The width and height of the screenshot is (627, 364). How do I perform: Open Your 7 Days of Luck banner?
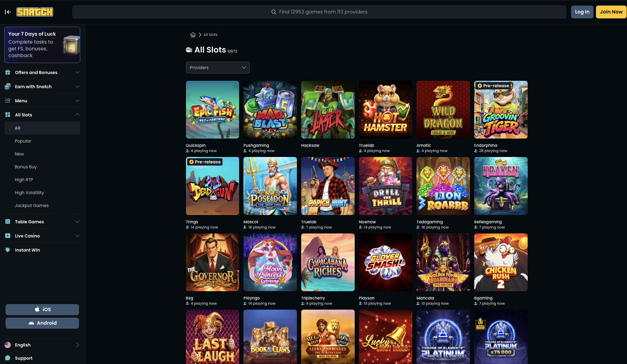point(42,45)
